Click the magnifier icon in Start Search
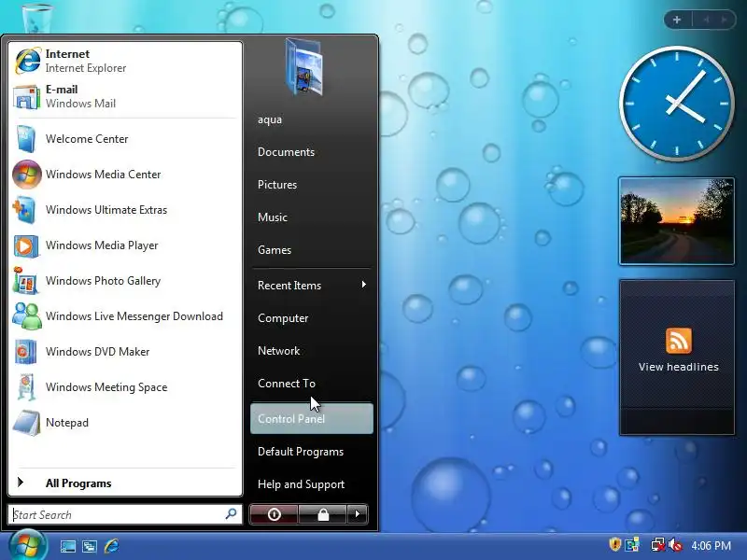Viewport: 747px width, 560px height. point(231,514)
